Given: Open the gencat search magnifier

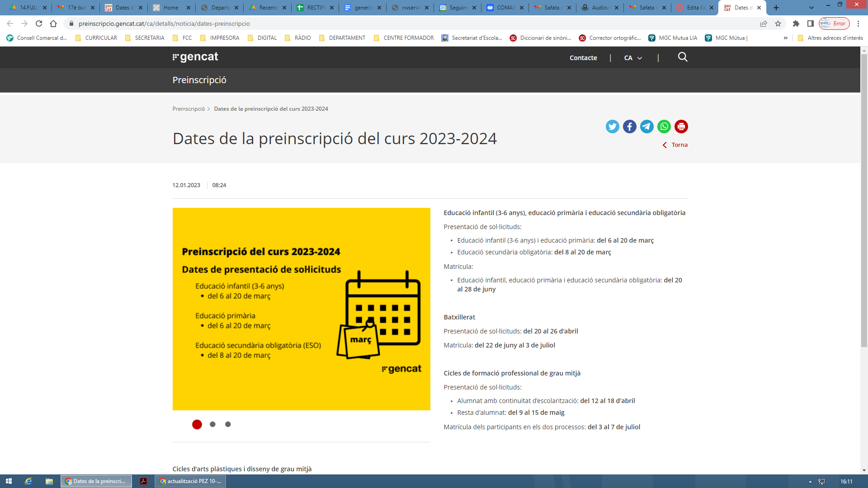Looking at the screenshot, I should click(683, 57).
